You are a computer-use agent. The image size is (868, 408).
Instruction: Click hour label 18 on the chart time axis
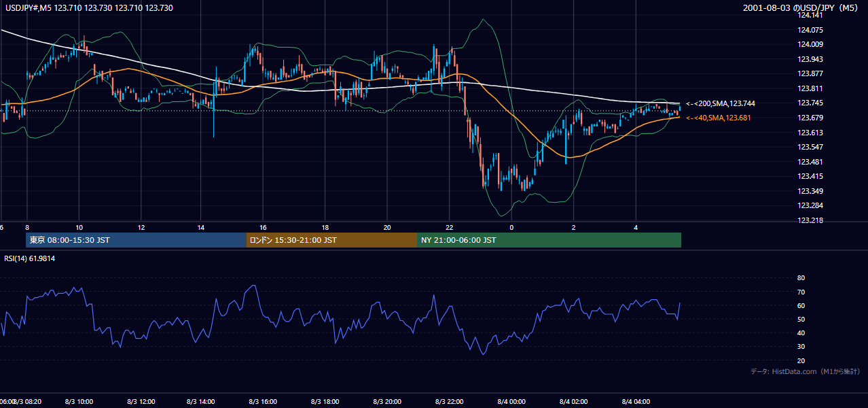pyautogui.click(x=325, y=227)
